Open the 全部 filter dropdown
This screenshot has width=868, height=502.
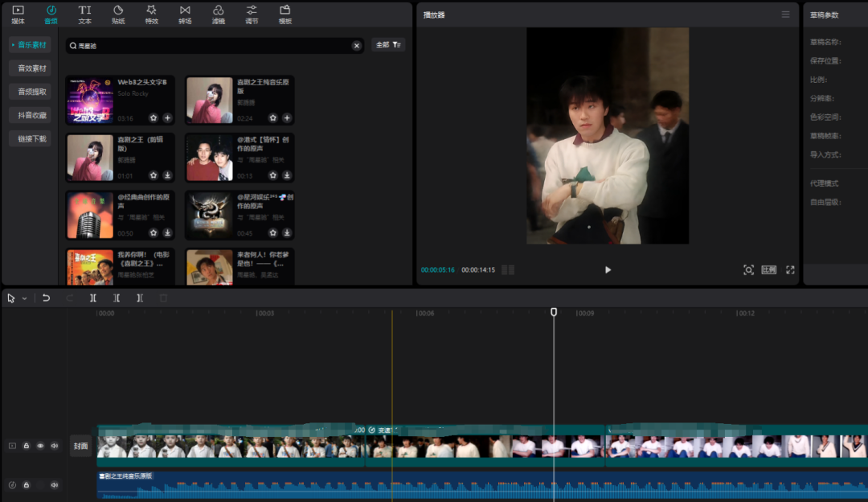tap(388, 45)
